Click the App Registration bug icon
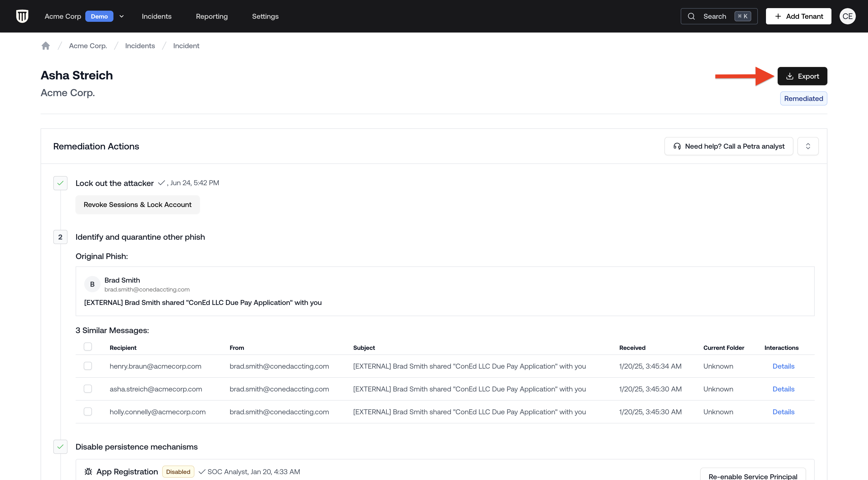 click(x=88, y=471)
